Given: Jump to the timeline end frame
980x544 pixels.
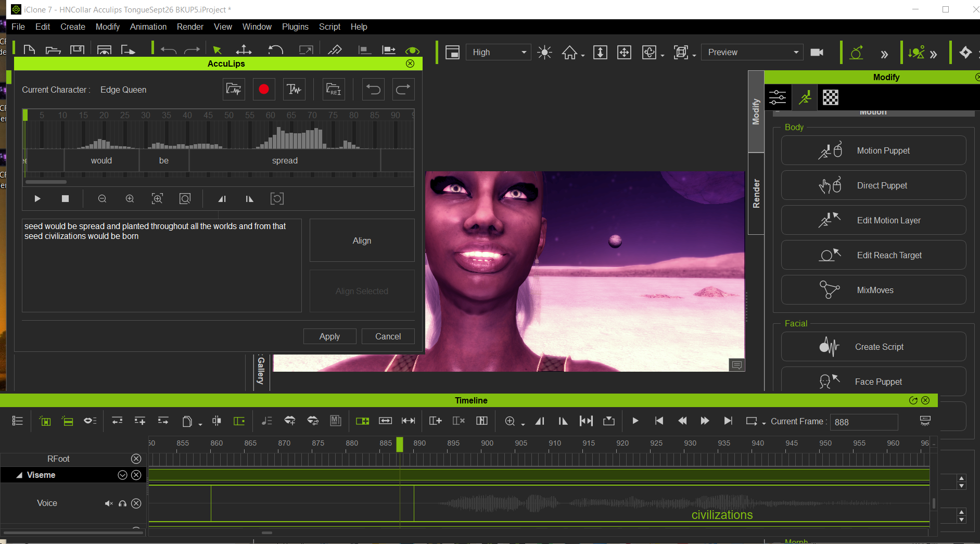Looking at the screenshot, I should 728,421.
